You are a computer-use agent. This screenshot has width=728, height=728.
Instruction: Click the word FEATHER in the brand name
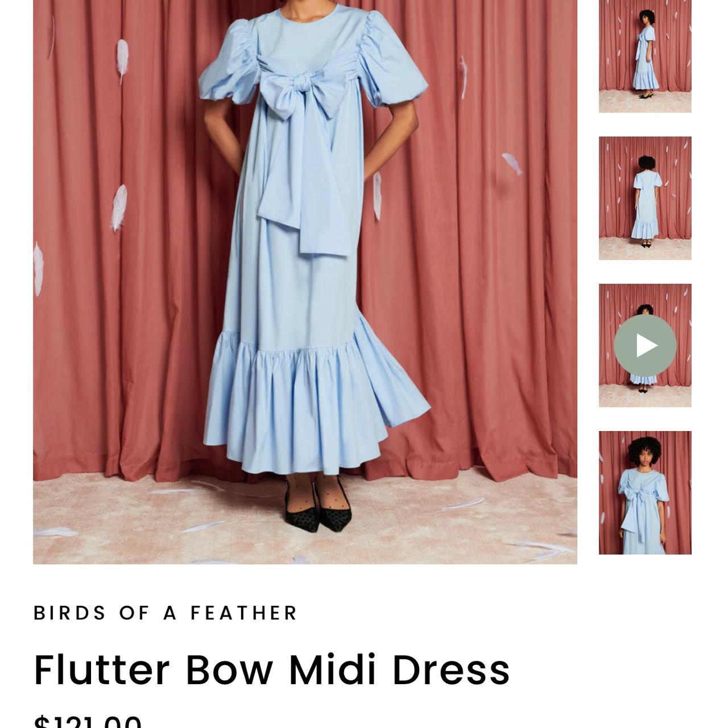click(243, 613)
